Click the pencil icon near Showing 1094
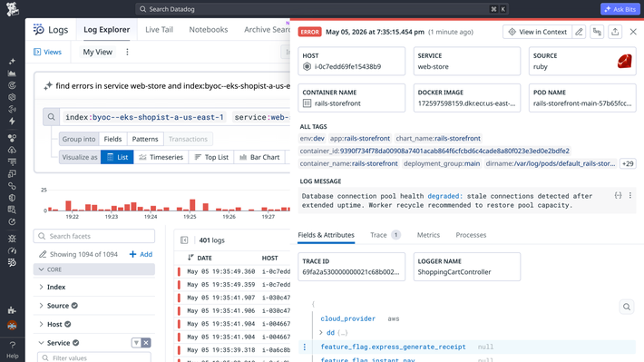Screen dimensions: 644x362 pyautogui.click(x=43, y=254)
